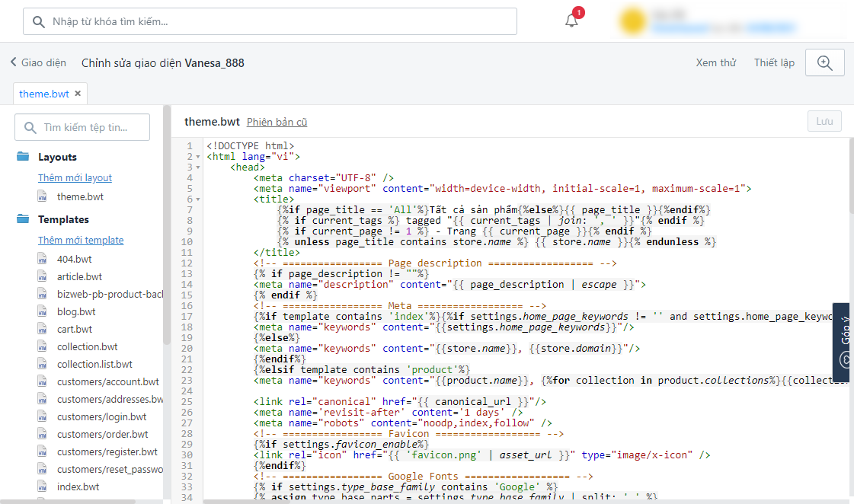Switch to the theme.bwt tab
The width and height of the screenshot is (854, 504).
pos(44,94)
